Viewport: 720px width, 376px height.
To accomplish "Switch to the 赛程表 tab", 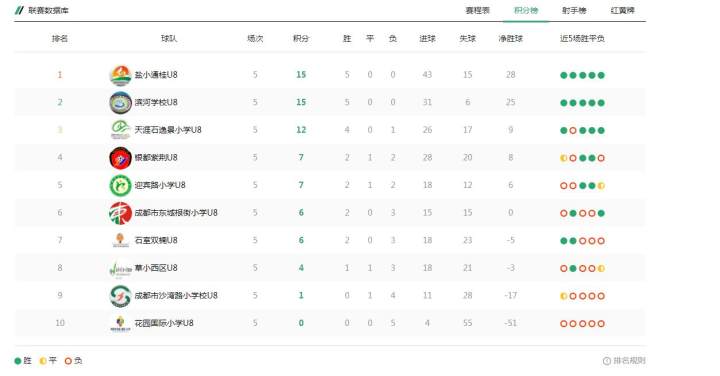I will [478, 11].
